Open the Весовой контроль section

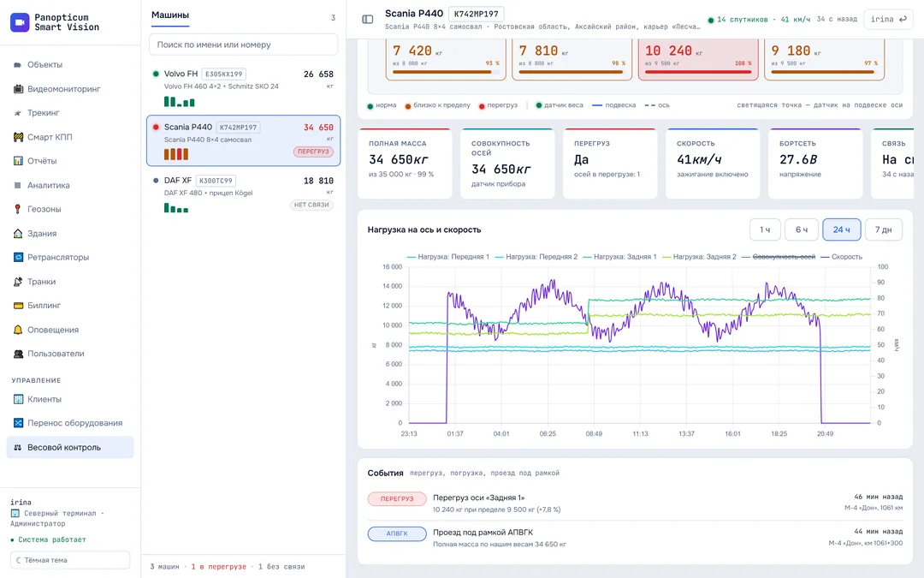tap(70, 447)
